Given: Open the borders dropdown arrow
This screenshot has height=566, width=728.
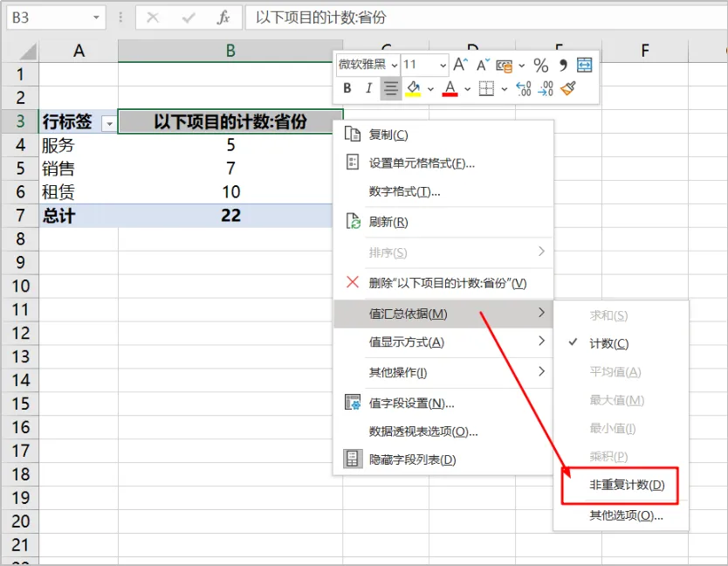Looking at the screenshot, I should coord(505,89).
